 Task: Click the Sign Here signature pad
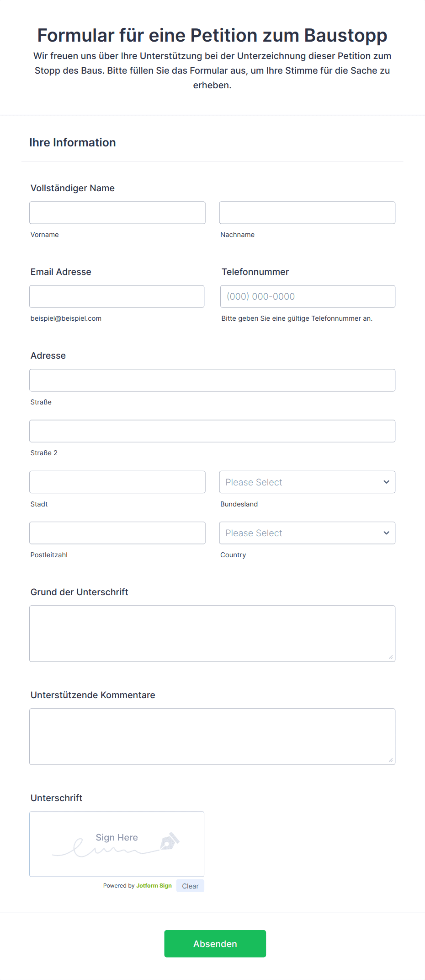(117, 844)
